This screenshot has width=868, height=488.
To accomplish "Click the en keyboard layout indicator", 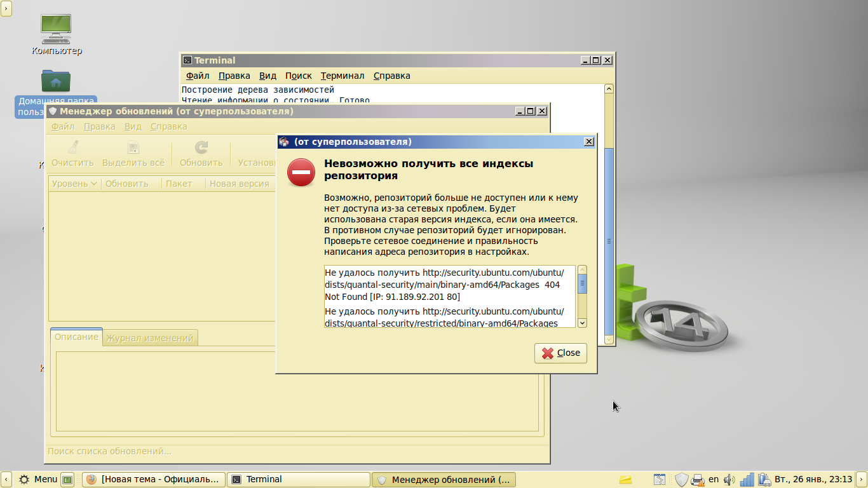I will coord(714,479).
